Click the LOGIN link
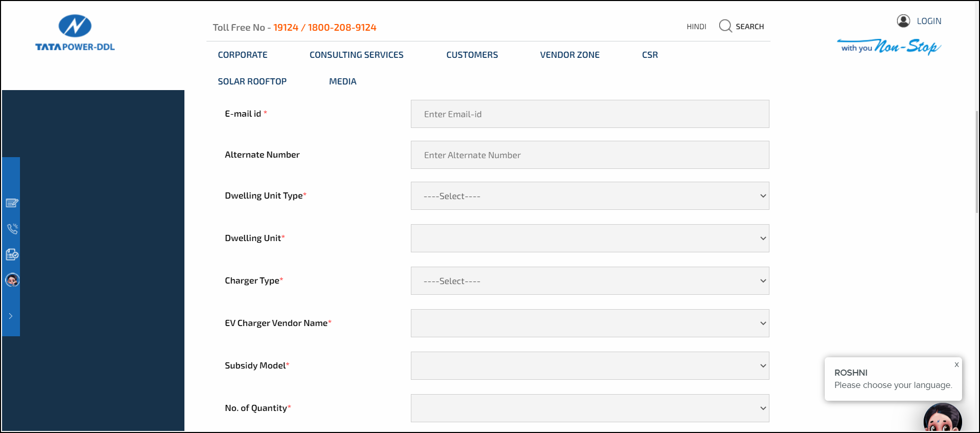This screenshot has width=980, height=433. coord(929,21)
